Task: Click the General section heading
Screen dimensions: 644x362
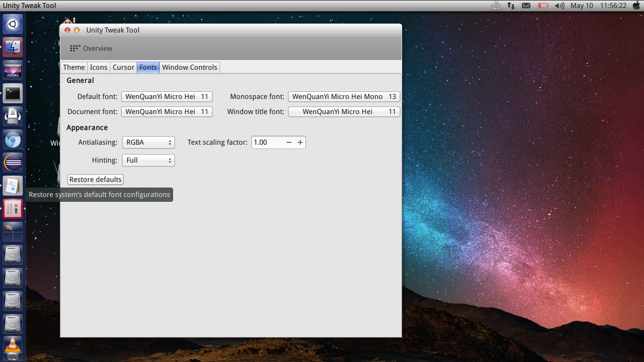Action: [x=80, y=81]
